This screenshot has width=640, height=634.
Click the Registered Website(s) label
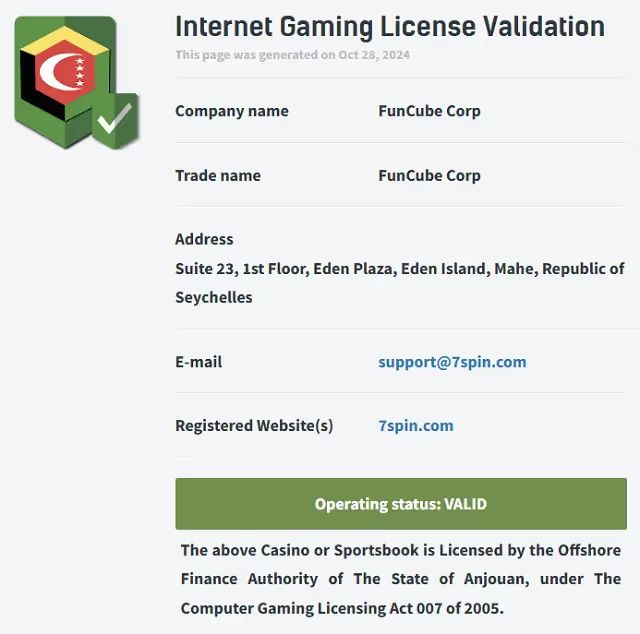click(x=254, y=426)
